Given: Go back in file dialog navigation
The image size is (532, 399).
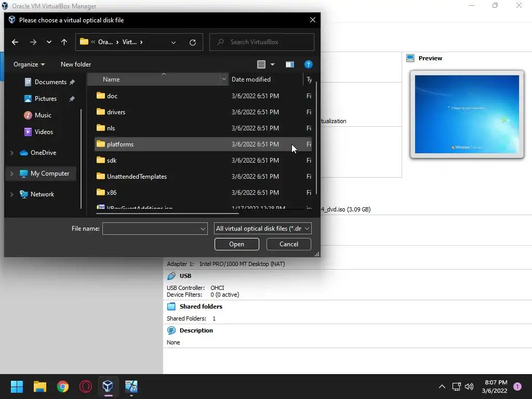Looking at the screenshot, I should [15, 42].
